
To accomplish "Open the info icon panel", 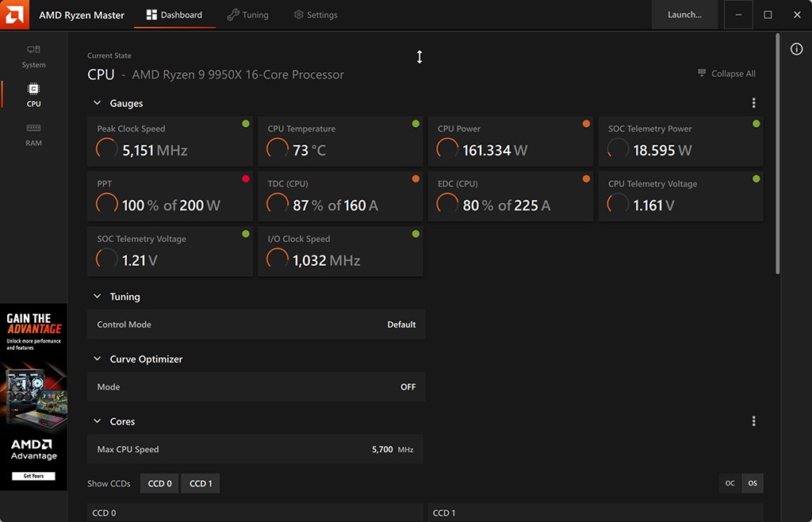I will point(796,49).
